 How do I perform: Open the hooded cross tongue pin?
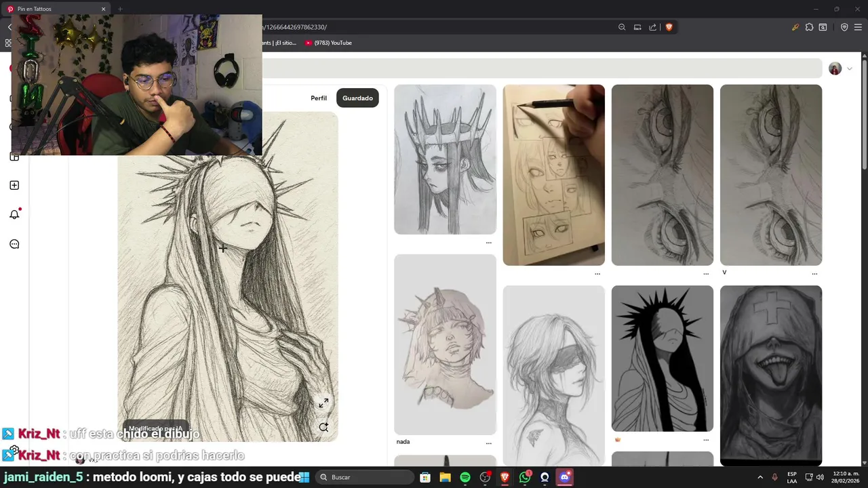[771, 376]
